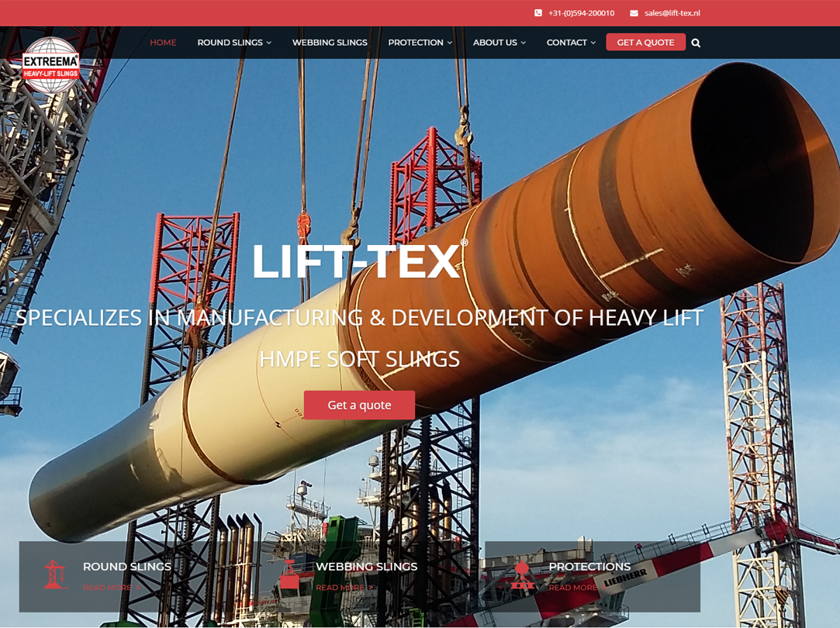Click the envelope email icon

pos(634,13)
